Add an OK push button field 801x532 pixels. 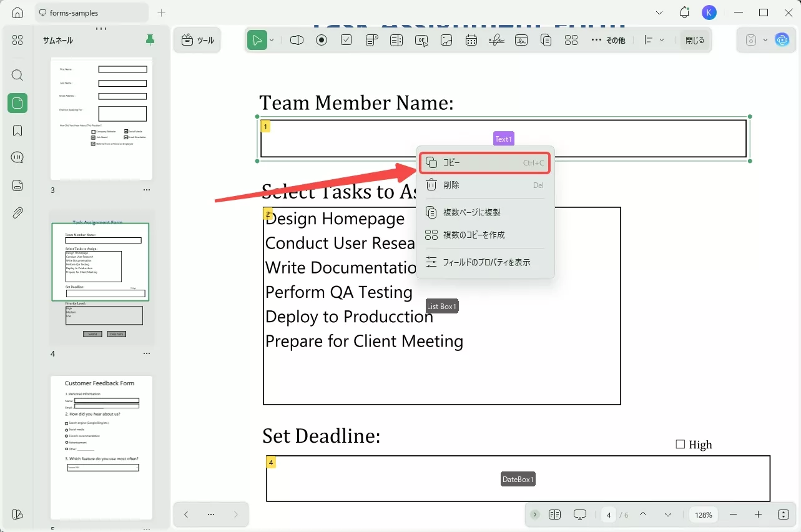(421, 40)
